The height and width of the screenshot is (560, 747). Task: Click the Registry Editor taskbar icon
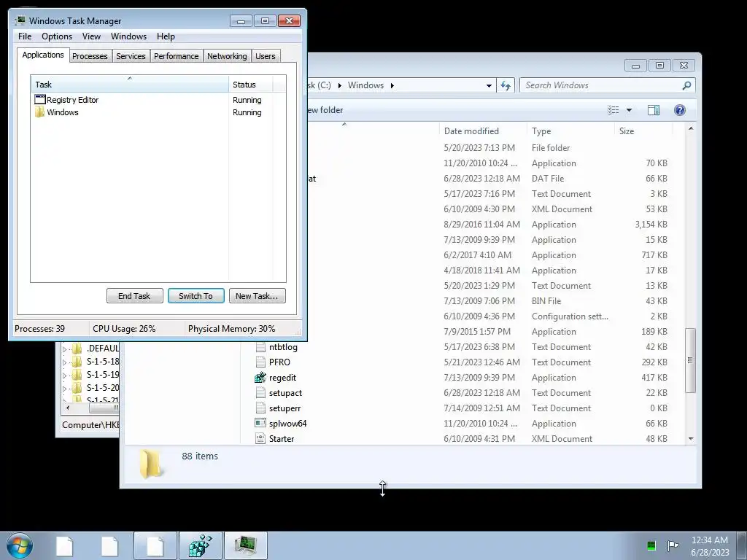[201, 545]
